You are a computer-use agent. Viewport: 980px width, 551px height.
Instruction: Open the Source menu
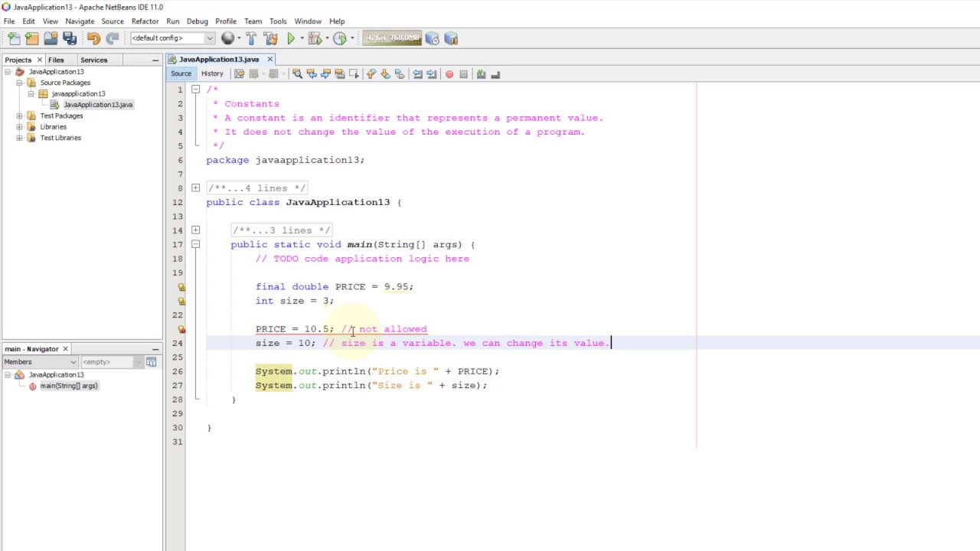point(113,21)
